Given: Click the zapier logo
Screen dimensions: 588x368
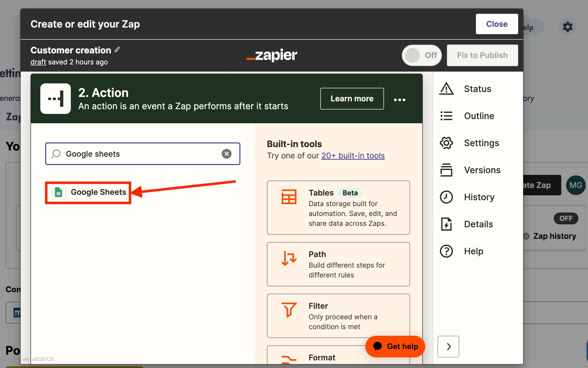Looking at the screenshot, I should pos(272,55).
